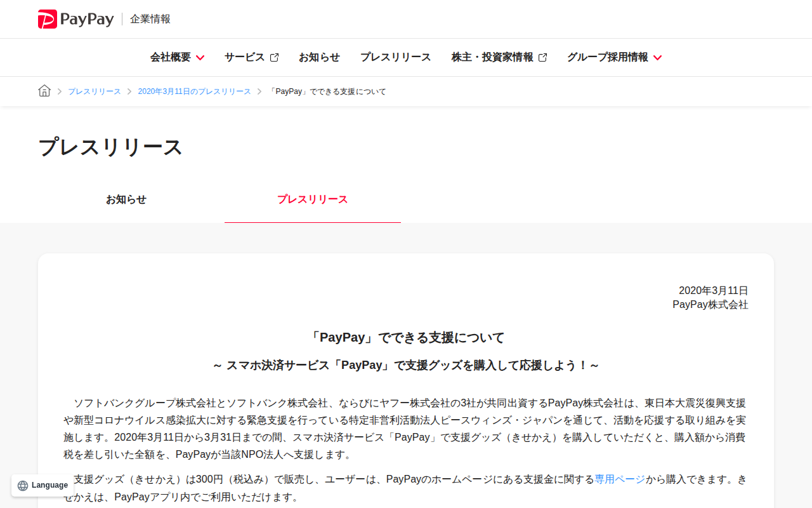Click the 会社概要 red chevron arrow
The width and height of the screenshot is (812, 508).
click(200, 58)
